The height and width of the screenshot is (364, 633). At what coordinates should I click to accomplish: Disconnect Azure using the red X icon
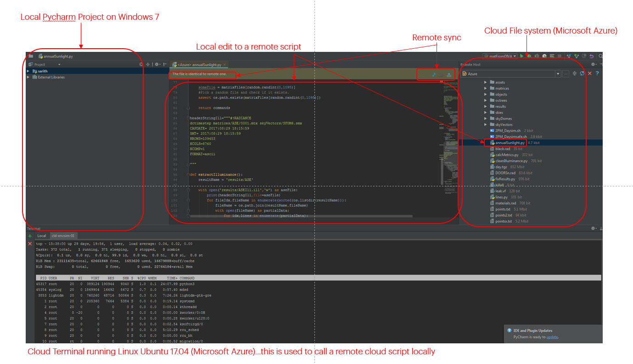[590, 73]
